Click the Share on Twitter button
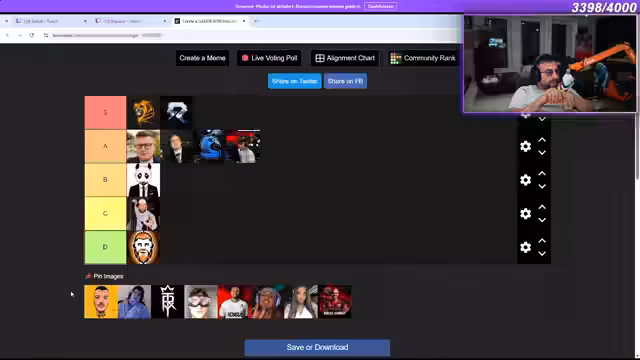Screen dimensions: 640x360 point(295,81)
